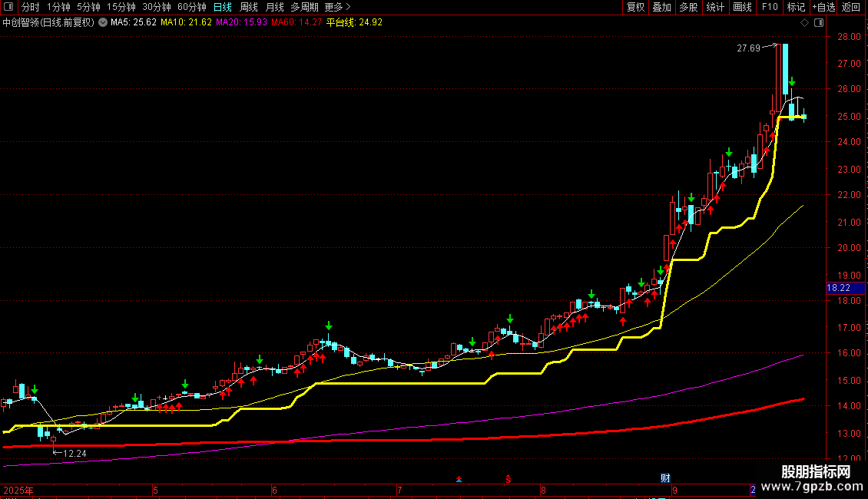Click the green down arrow above the peak candle

point(792,82)
